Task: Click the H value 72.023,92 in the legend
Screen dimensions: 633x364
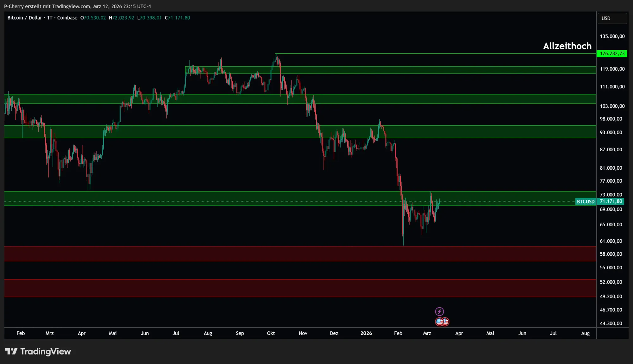Action: (122, 18)
